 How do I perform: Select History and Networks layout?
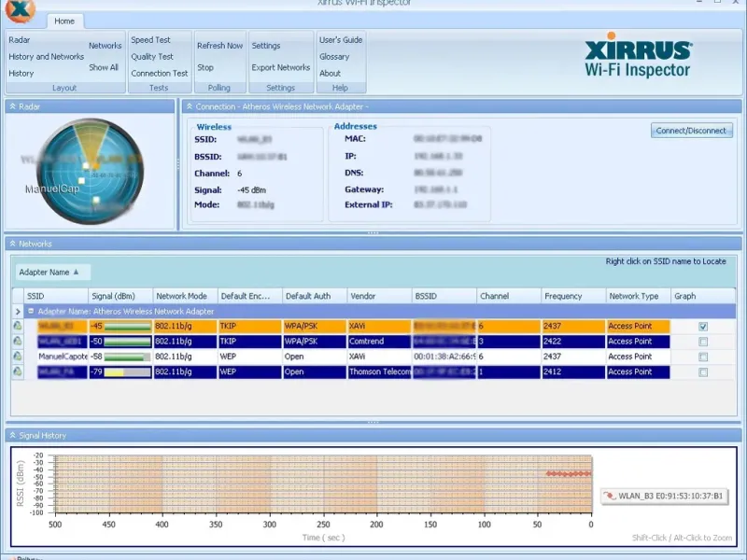tap(46, 57)
